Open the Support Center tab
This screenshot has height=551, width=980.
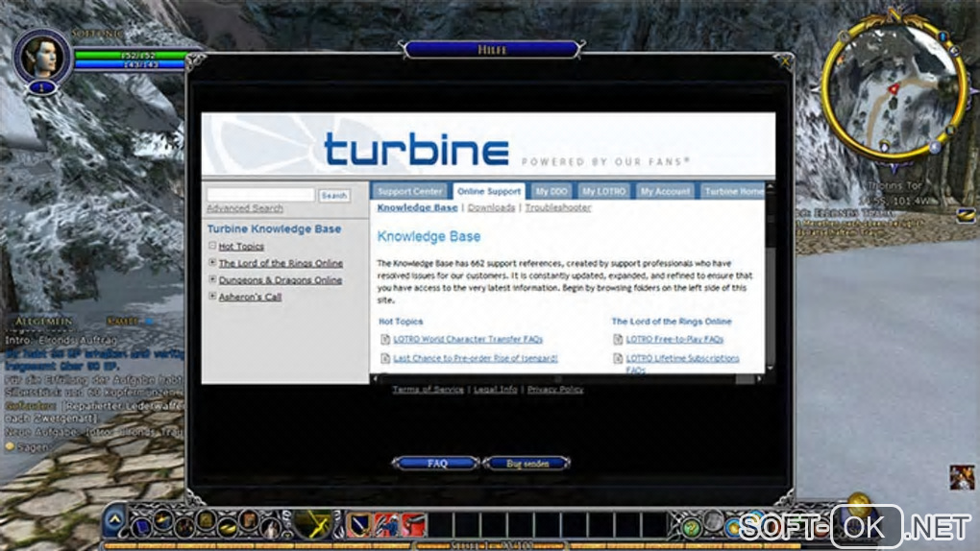pyautogui.click(x=410, y=191)
